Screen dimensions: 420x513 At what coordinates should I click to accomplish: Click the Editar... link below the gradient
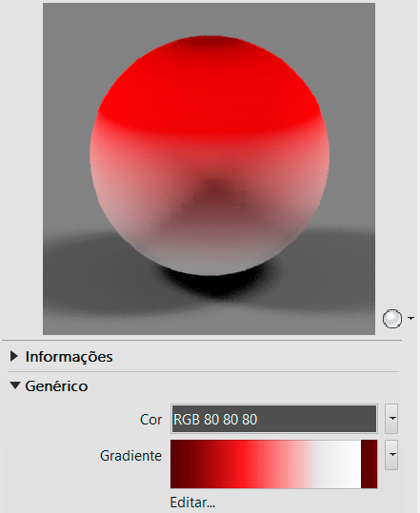(192, 503)
